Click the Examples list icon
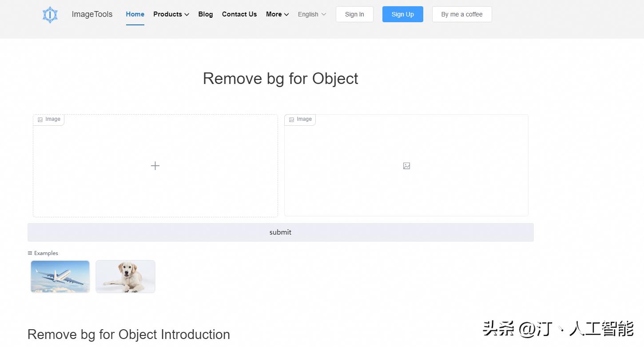This screenshot has height=347, width=644. (x=30, y=253)
